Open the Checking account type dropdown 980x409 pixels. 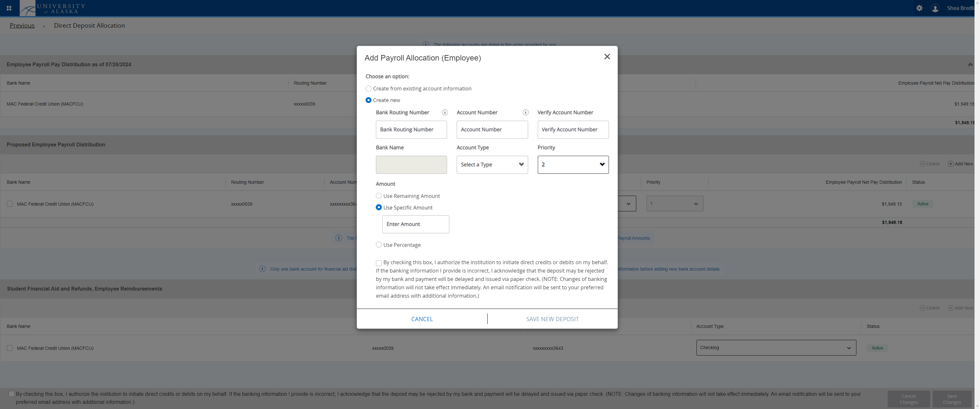coord(776,348)
